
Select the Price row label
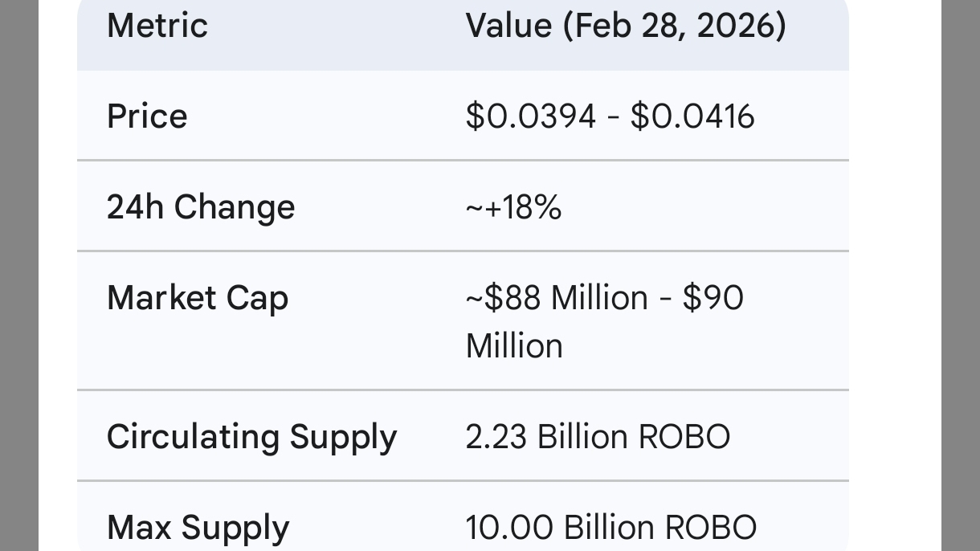coord(147,116)
